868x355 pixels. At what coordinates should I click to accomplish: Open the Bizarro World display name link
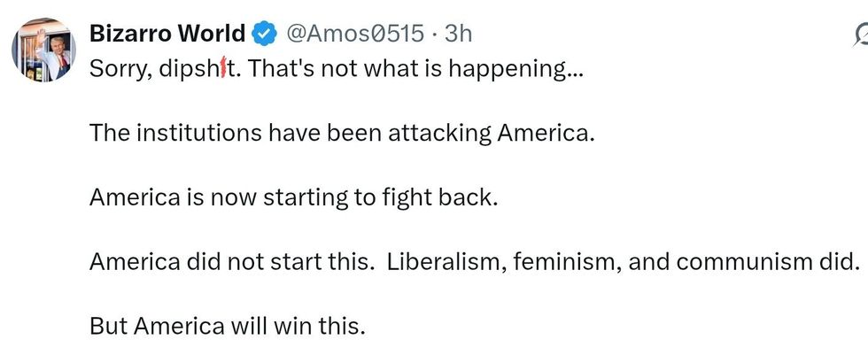coord(167,34)
